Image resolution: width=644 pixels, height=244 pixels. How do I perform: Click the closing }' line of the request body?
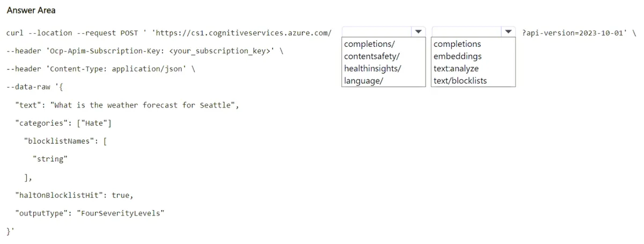[x=10, y=231]
